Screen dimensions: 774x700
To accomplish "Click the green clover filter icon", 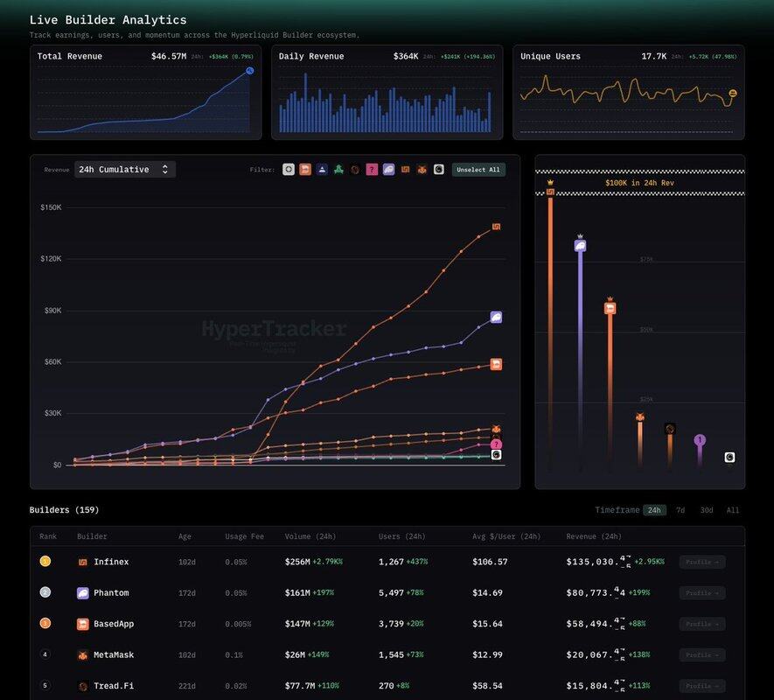I will pos(338,170).
